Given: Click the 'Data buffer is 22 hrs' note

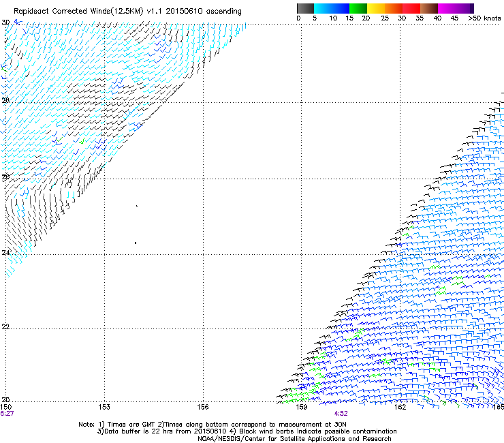Looking at the screenshot, I should [247, 431].
